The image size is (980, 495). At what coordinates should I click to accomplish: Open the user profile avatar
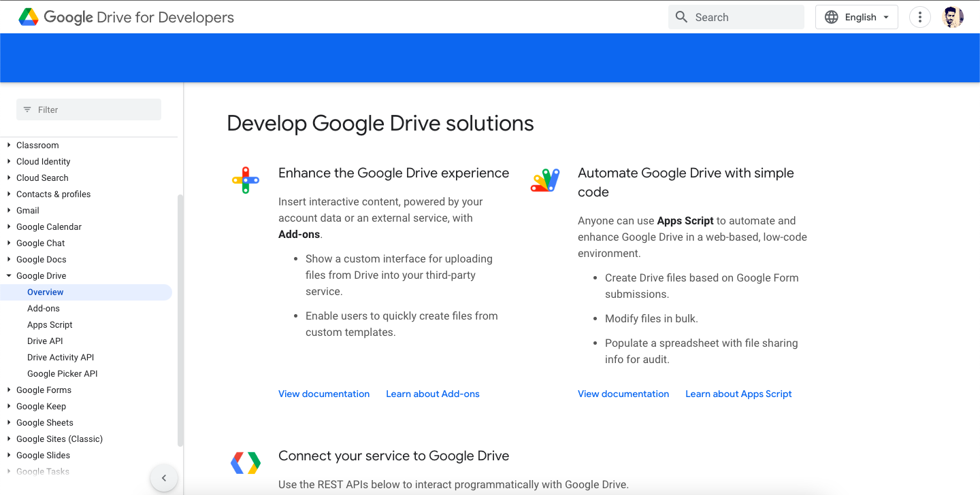click(953, 17)
